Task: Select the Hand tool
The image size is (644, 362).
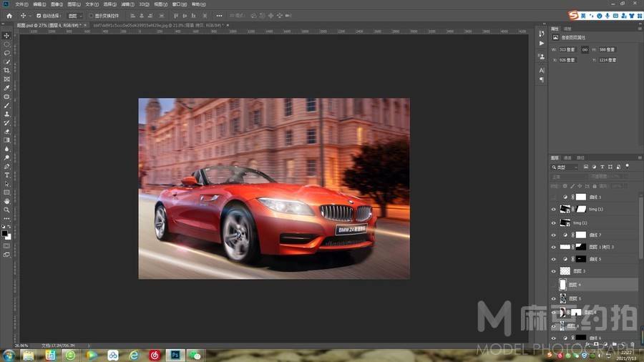Action: click(6, 201)
